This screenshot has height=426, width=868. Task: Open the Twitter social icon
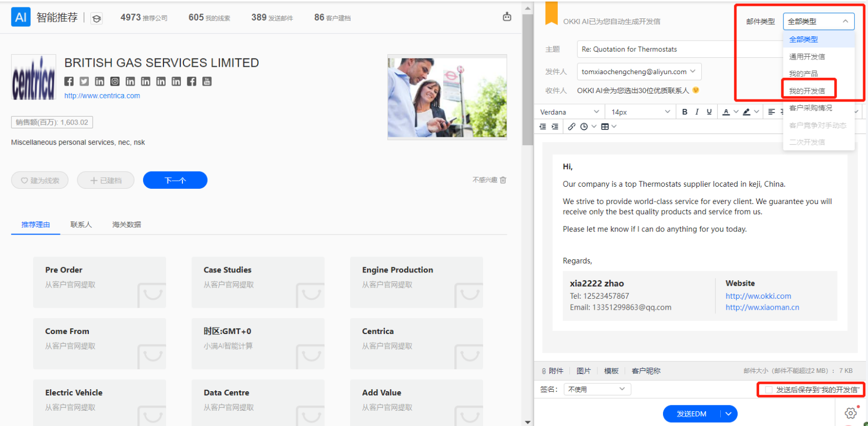click(x=84, y=82)
